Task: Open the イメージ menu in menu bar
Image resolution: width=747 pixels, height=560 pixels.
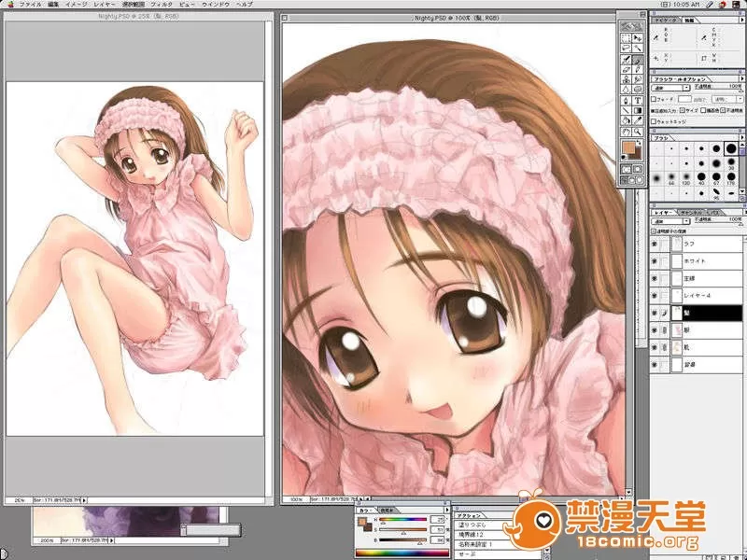Action: [77, 5]
